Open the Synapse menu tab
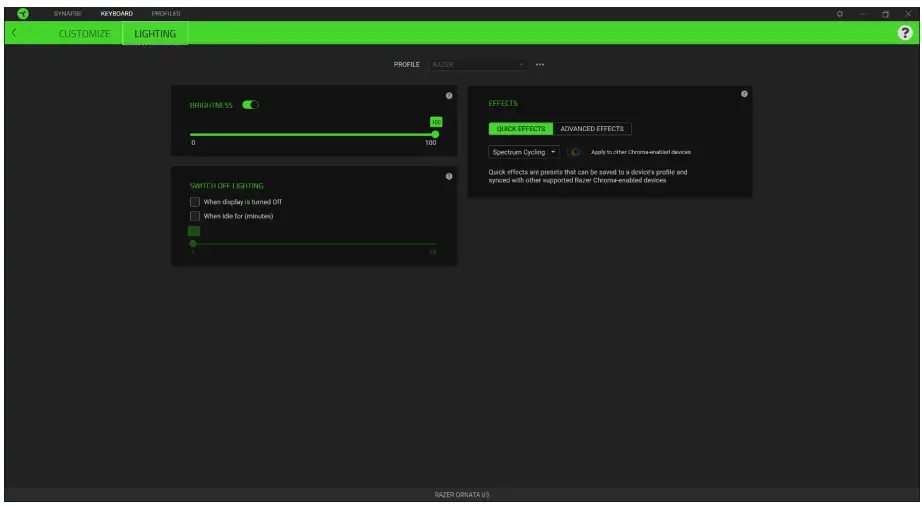 68,14
